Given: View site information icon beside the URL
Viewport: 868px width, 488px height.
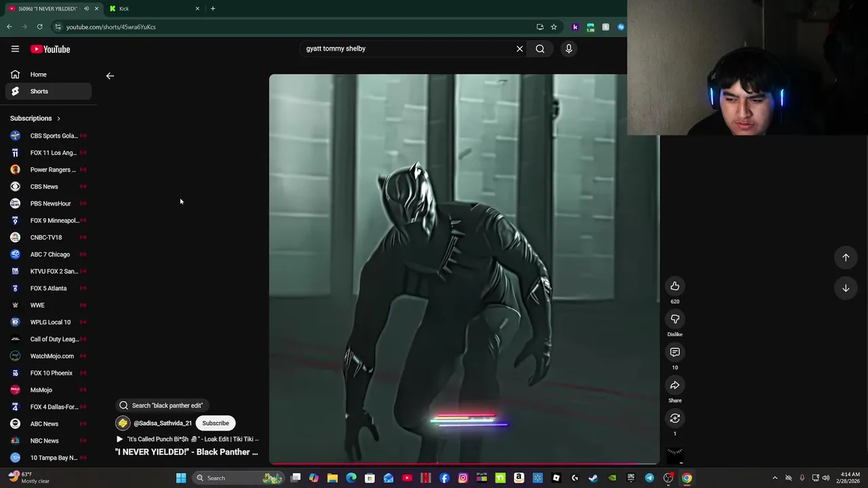Looking at the screenshot, I should click(58, 27).
